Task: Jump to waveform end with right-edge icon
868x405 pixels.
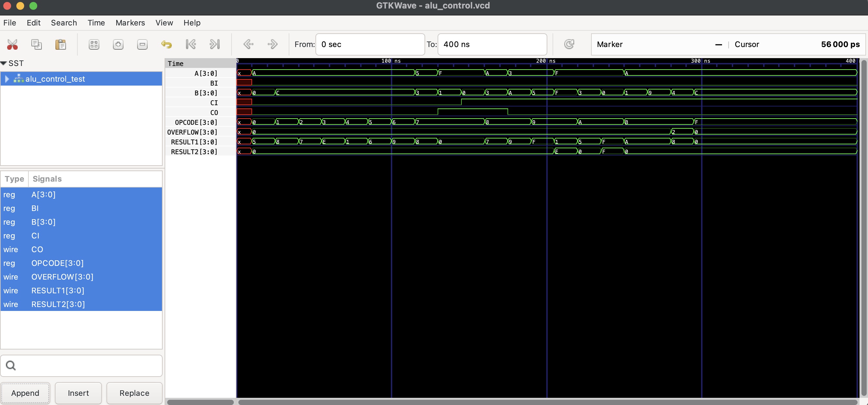Action: point(215,44)
